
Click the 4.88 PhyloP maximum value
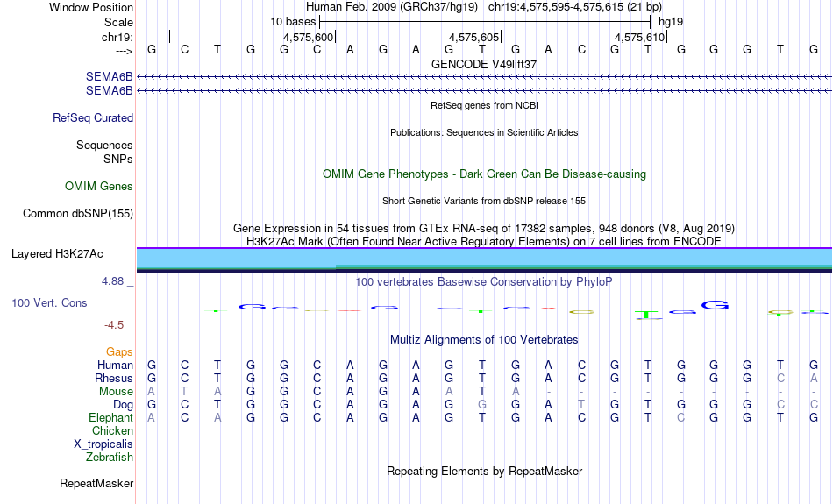[x=112, y=281]
